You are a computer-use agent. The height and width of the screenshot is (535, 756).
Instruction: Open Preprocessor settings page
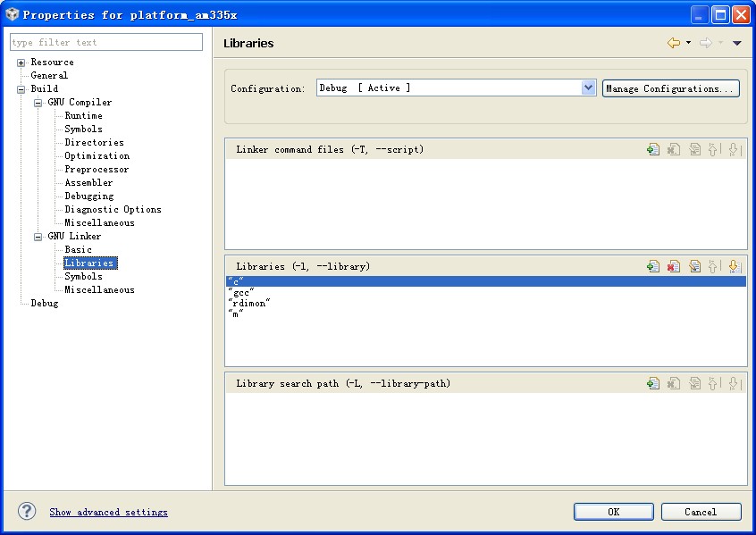97,170
